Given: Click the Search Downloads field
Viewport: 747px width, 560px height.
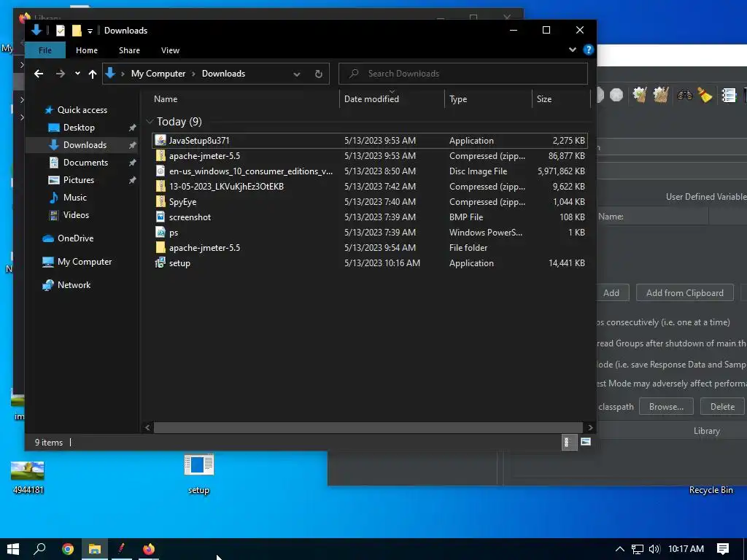Looking at the screenshot, I should point(462,74).
